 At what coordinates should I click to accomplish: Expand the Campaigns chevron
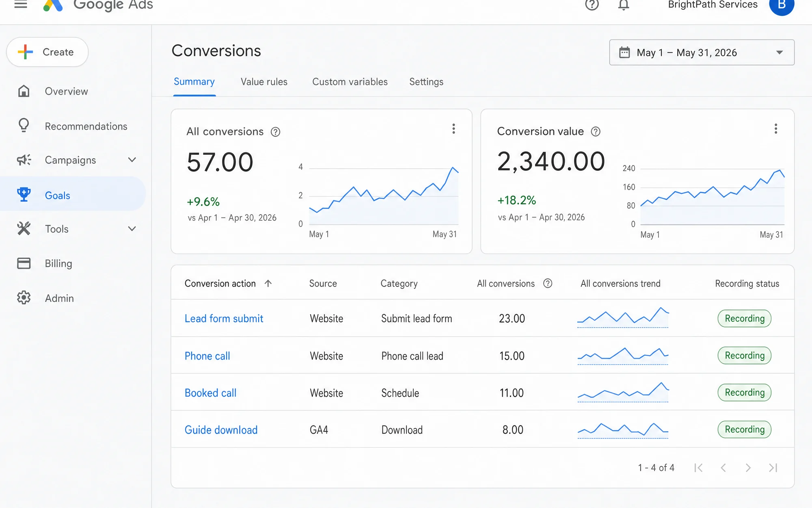tap(132, 160)
